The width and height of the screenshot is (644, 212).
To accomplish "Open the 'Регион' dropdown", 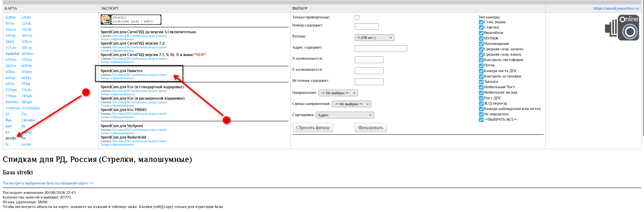I will tap(374, 38).
